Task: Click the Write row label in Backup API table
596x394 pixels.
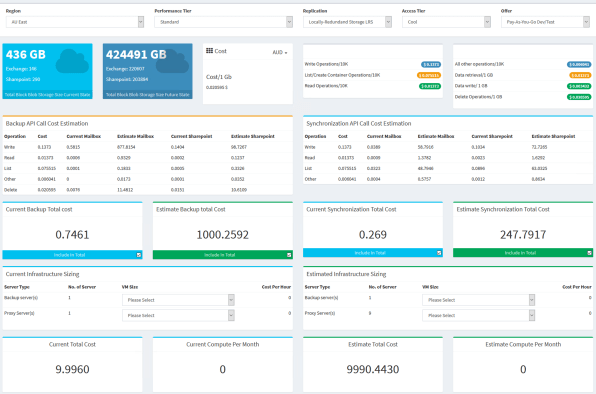Action: (x=9, y=147)
